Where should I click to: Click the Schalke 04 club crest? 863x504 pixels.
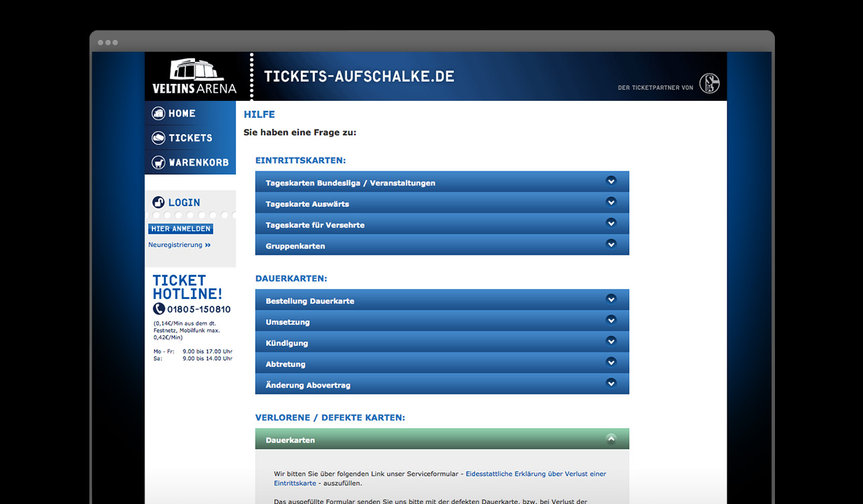[x=709, y=83]
